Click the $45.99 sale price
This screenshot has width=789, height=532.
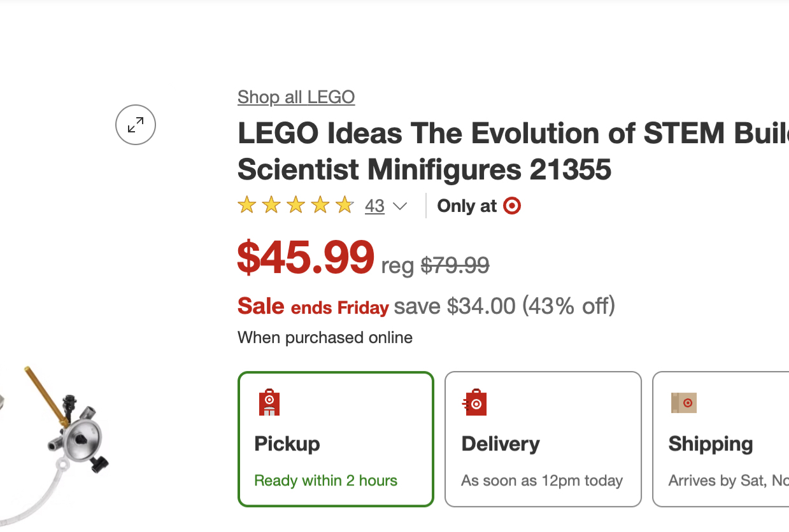(306, 258)
